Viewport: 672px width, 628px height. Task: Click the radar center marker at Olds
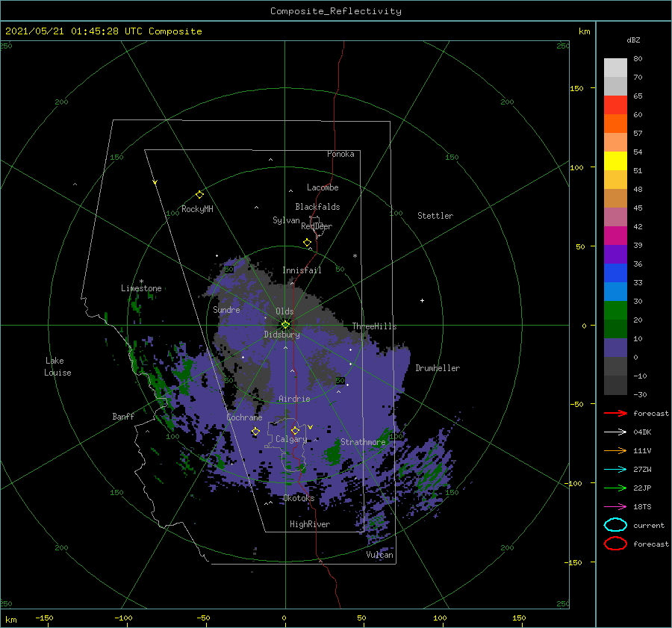click(285, 325)
